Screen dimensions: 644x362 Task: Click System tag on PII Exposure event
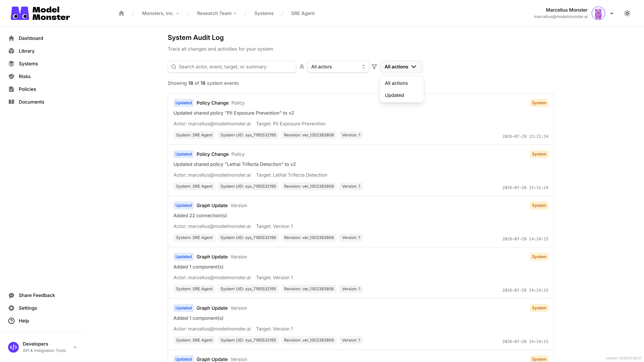(x=539, y=103)
